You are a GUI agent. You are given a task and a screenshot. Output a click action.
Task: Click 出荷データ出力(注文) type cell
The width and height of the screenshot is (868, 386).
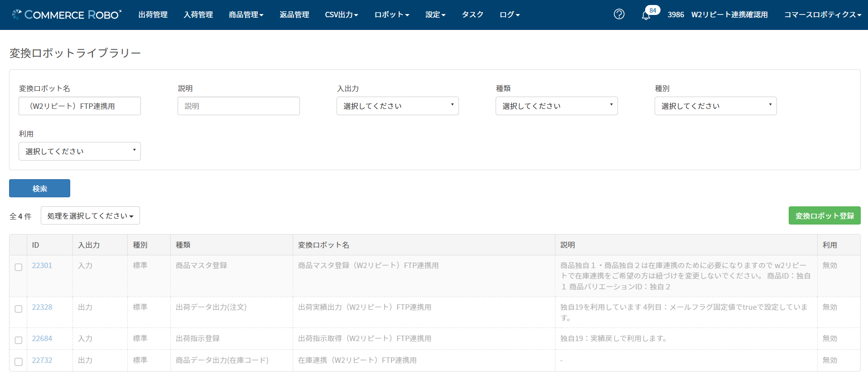211,307
